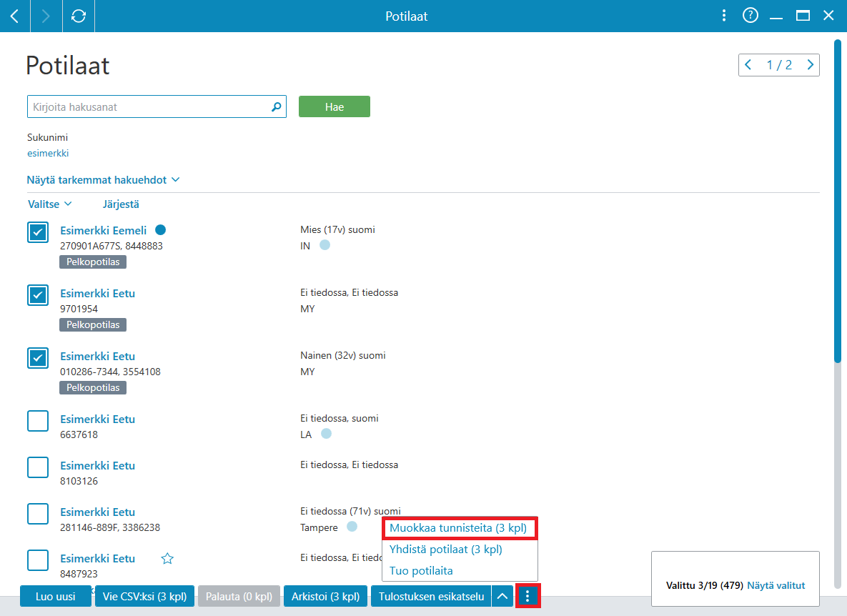The height and width of the screenshot is (616, 847).
Task: Click the esimerkki surname filter link
Action: (48, 153)
